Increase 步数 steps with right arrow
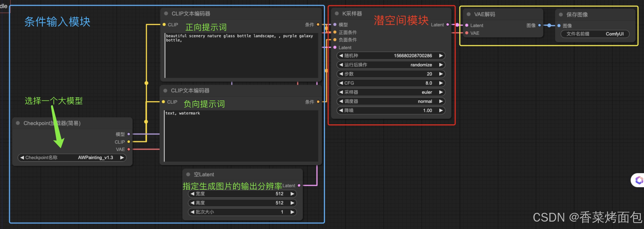The width and height of the screenshot is (644, 229). click(441, 74)
